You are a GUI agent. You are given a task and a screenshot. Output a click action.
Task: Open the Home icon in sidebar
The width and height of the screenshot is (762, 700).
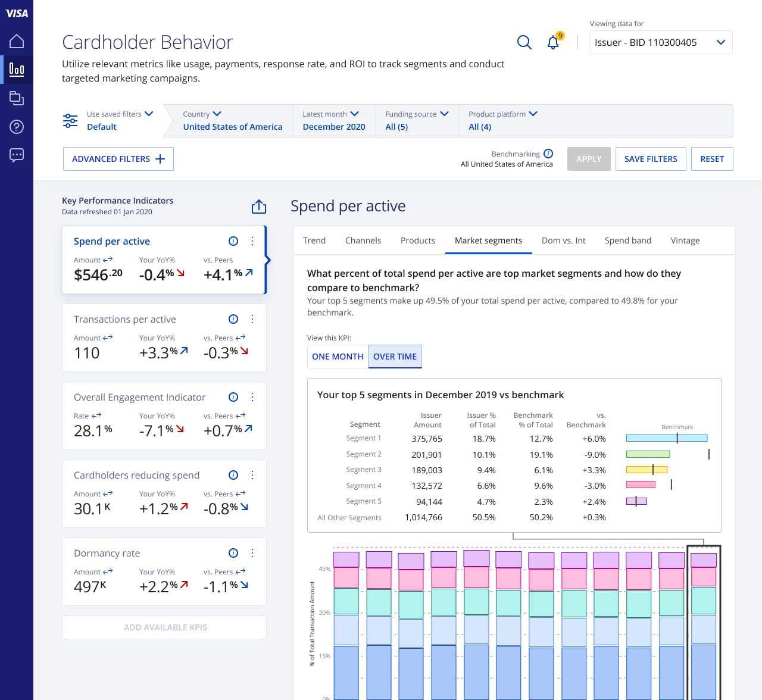pyautogui.click(x=17, y=41)
